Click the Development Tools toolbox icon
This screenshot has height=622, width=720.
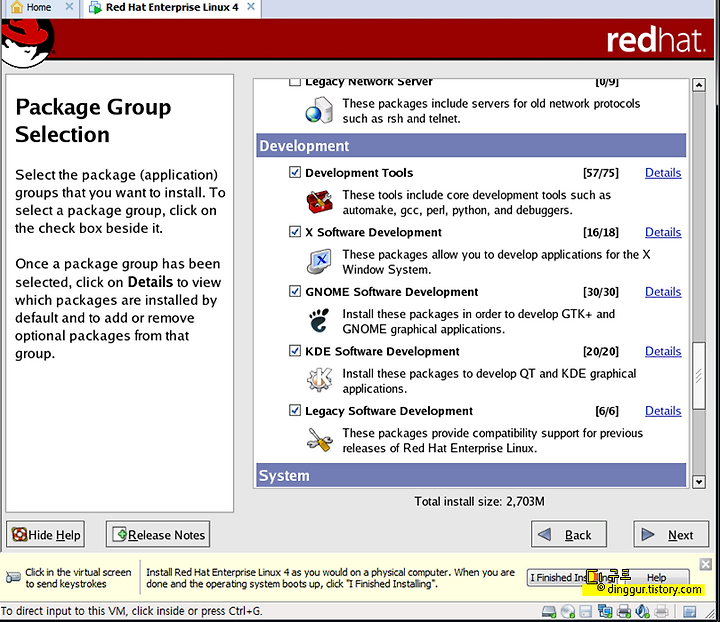(320, 202)
